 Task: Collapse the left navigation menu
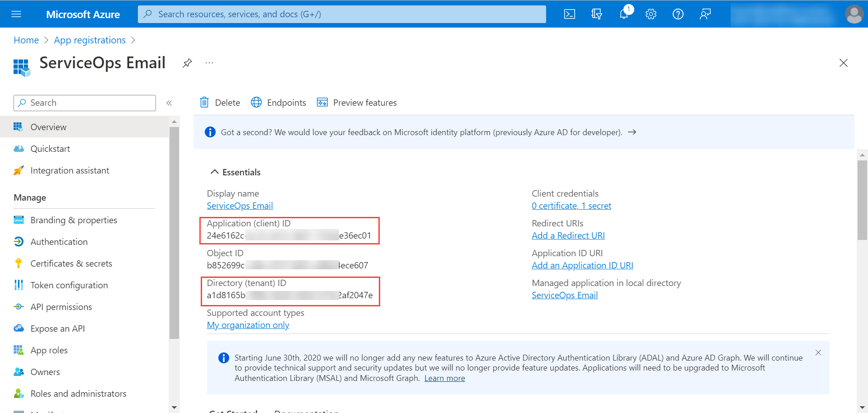(169, 103)
